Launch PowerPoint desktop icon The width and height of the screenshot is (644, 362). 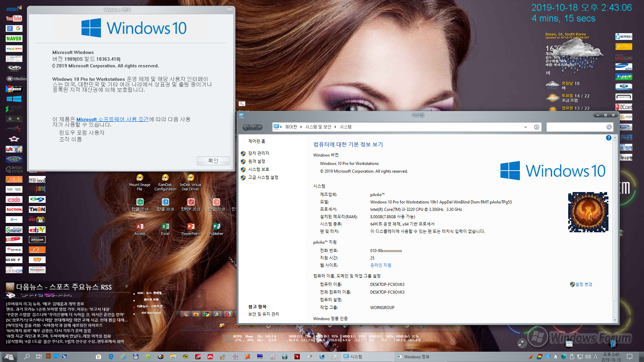[x=191, y=229]
